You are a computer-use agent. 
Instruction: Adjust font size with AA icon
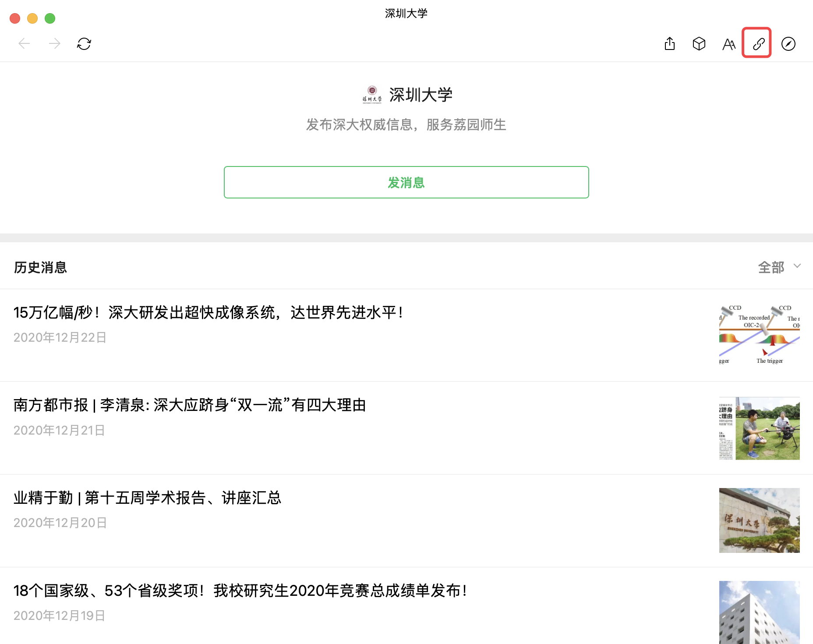tap(729, 44)
